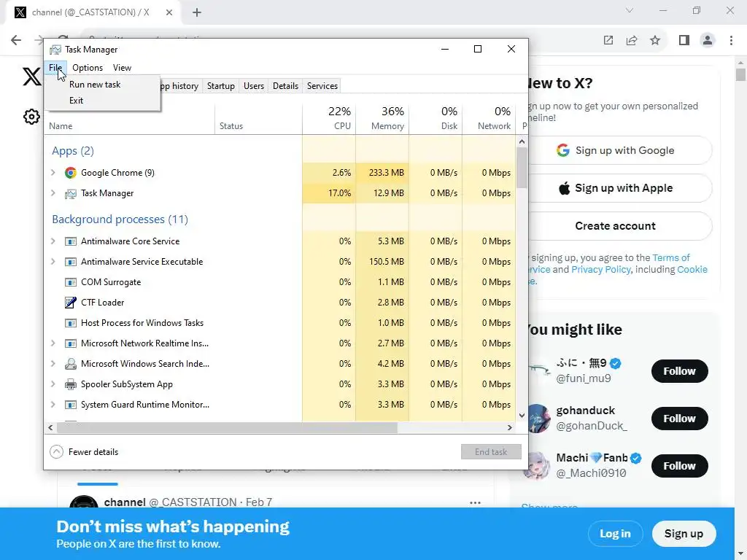
Task: Click the tab search chevron in Chrome
Action: [x=630, y=10]
